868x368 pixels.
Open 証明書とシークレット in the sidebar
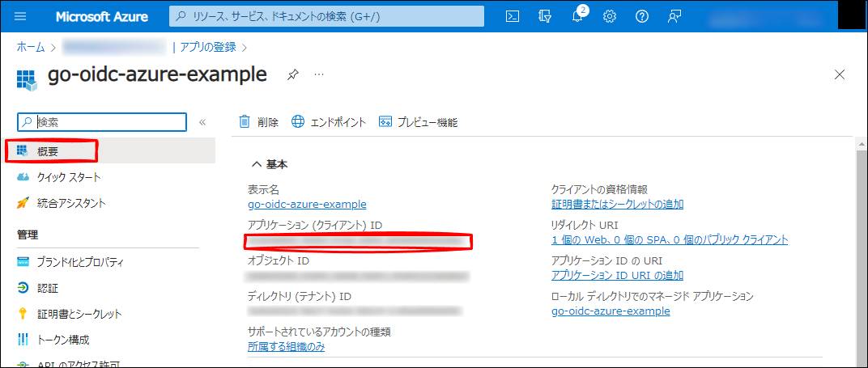[x=79, y=314]
